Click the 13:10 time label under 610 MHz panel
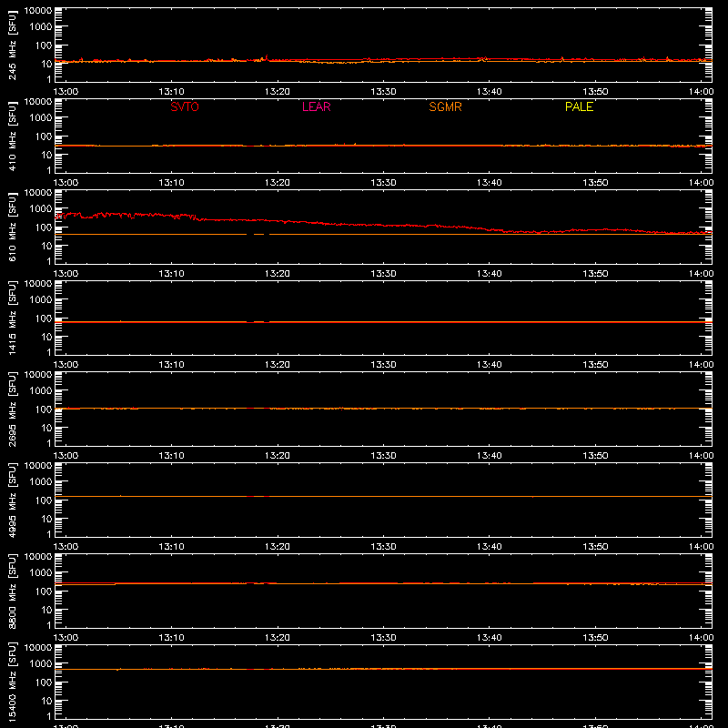Image resolution: width=728 pixels, height=728 pixels. tap(171, 274)
